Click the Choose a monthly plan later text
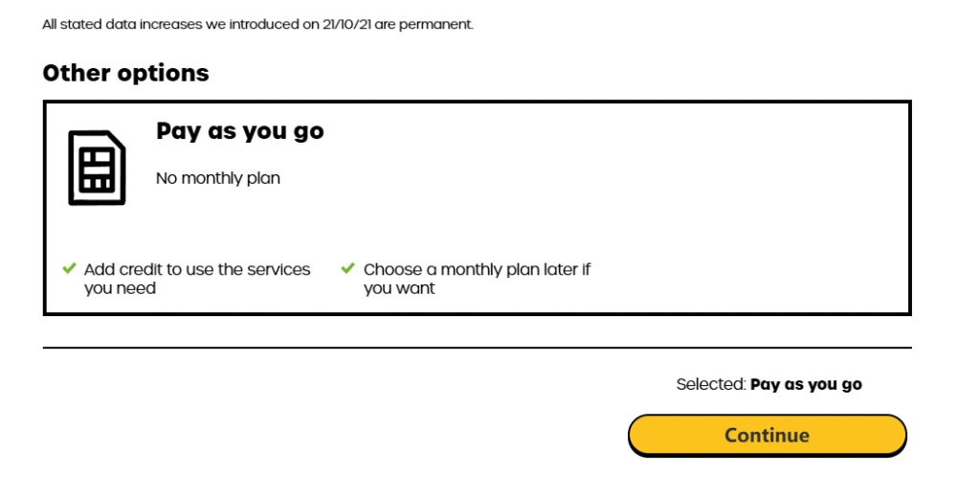Viewport: 980px width, 497px height. (x=477, y=269)
